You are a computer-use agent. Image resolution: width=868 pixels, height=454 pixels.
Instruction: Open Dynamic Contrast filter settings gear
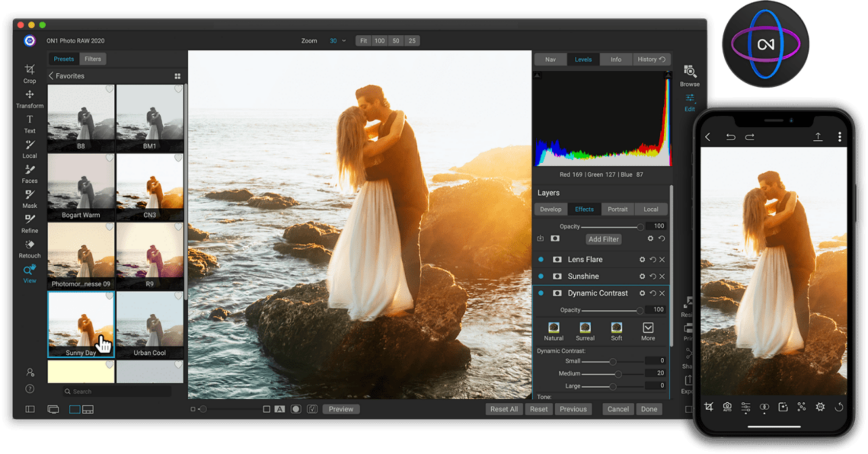point(642,293)
